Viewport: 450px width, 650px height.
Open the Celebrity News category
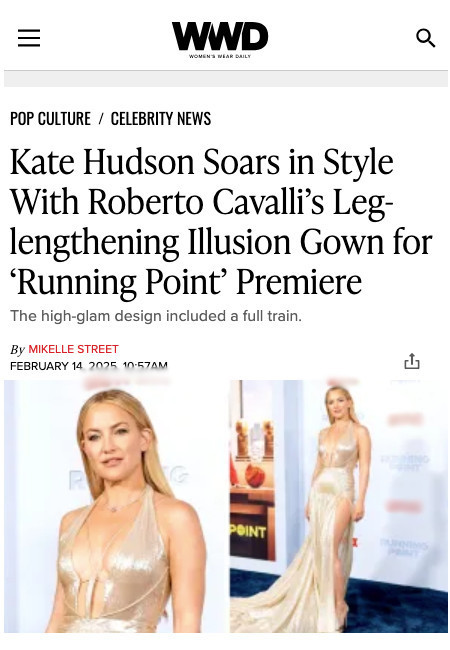coord(161,119)
